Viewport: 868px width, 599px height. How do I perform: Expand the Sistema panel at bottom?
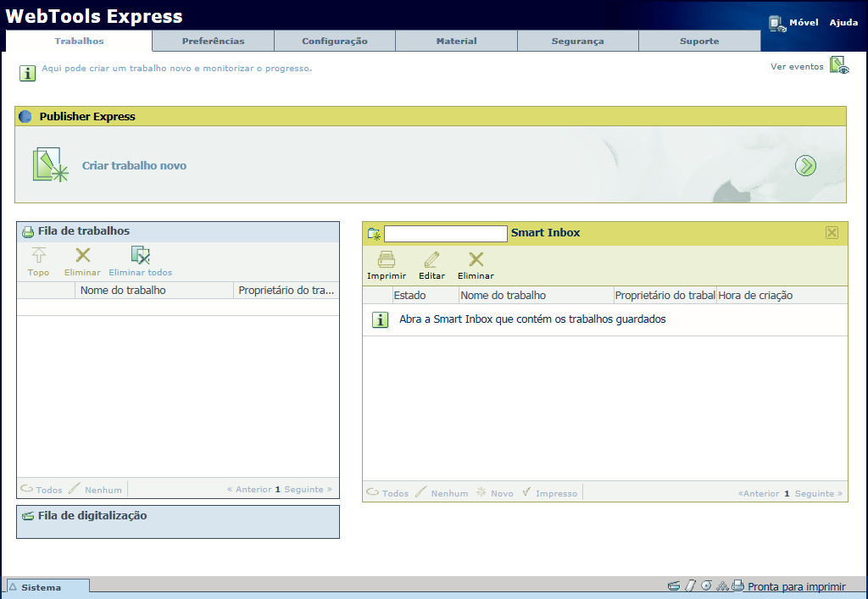[47, 587]
